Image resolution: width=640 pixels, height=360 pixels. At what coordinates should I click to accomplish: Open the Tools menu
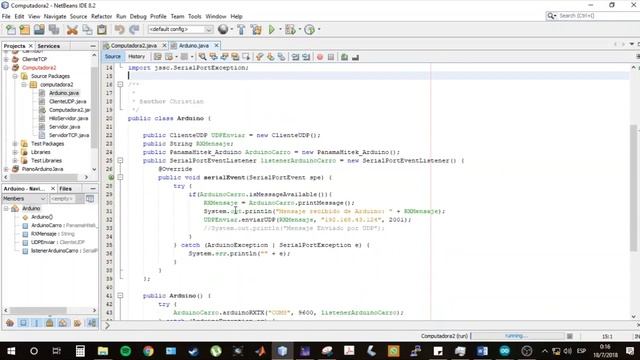click(x=195, y=16)
